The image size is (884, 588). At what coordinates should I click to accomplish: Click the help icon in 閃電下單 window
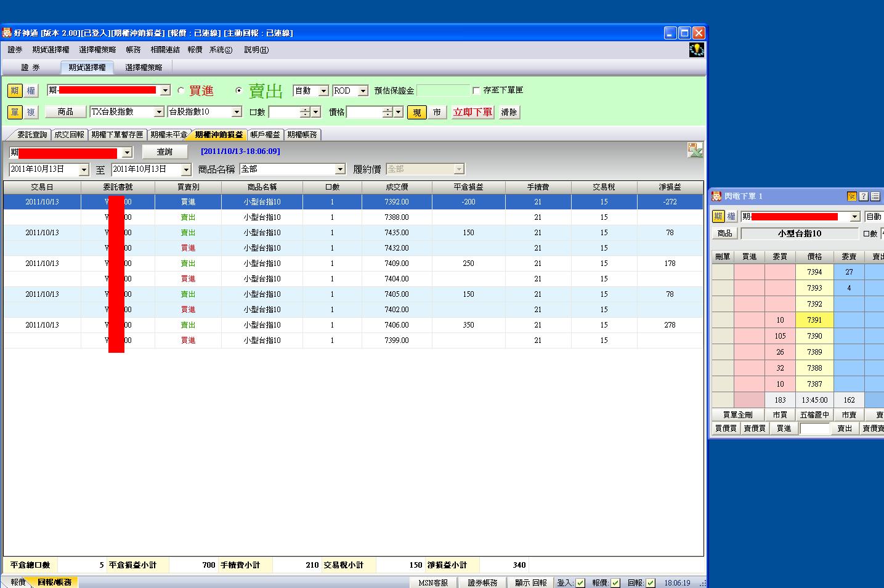tap(864, 196)
